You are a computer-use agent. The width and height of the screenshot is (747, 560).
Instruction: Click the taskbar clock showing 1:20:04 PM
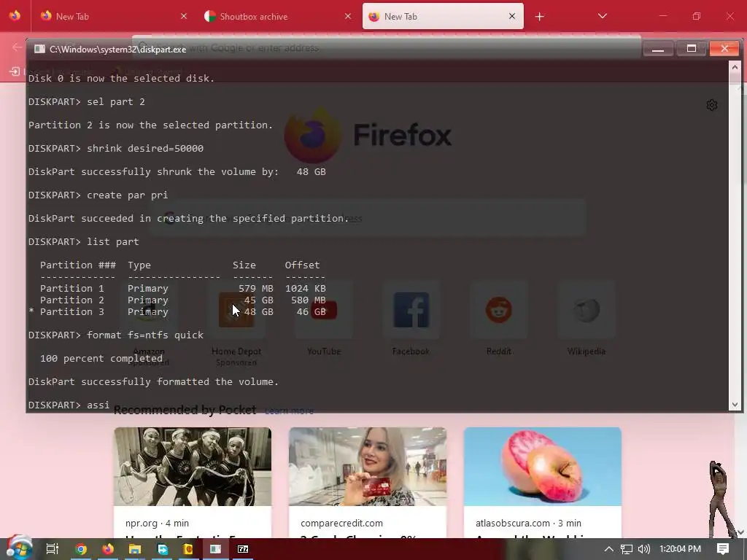[x=681, y=549]
